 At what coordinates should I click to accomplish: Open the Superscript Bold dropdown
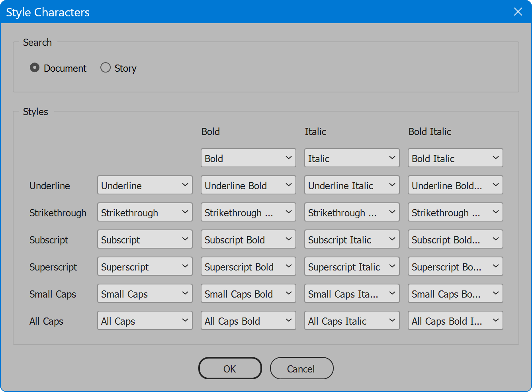tap(248, 267)
